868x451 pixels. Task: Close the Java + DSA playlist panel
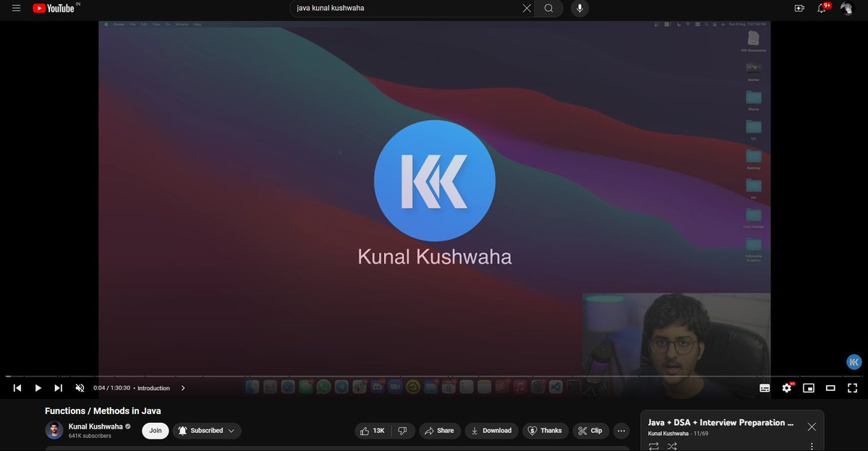812,426
